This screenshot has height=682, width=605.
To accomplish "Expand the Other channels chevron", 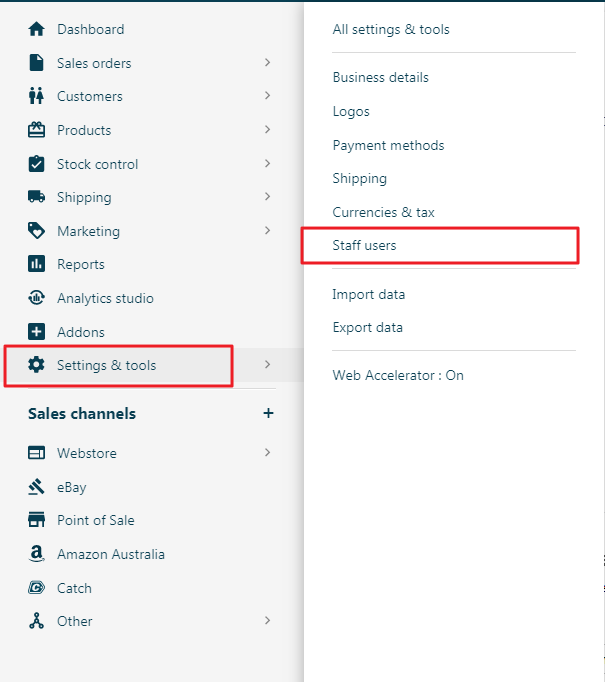I will click(x=268, y=621).
